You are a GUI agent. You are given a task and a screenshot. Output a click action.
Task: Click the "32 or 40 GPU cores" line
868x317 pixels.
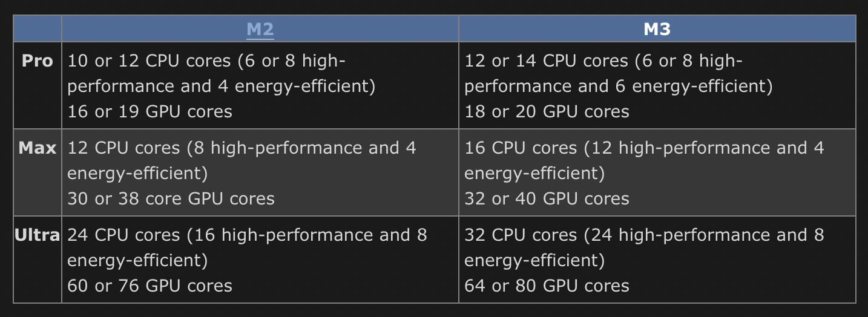pos(547,199)
